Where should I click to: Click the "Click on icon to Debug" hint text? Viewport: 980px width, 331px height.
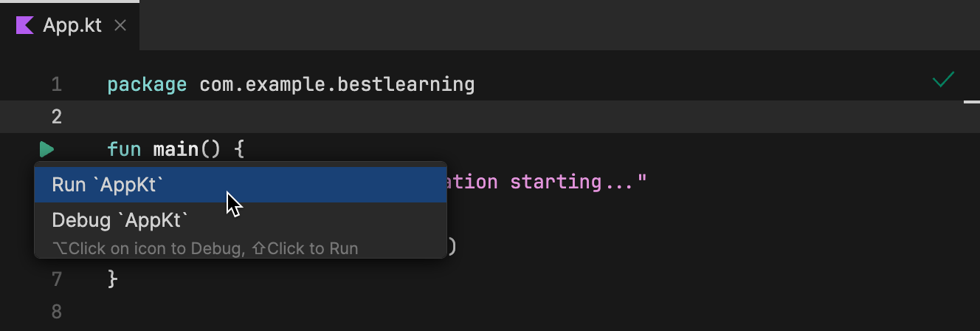[155, 249]
